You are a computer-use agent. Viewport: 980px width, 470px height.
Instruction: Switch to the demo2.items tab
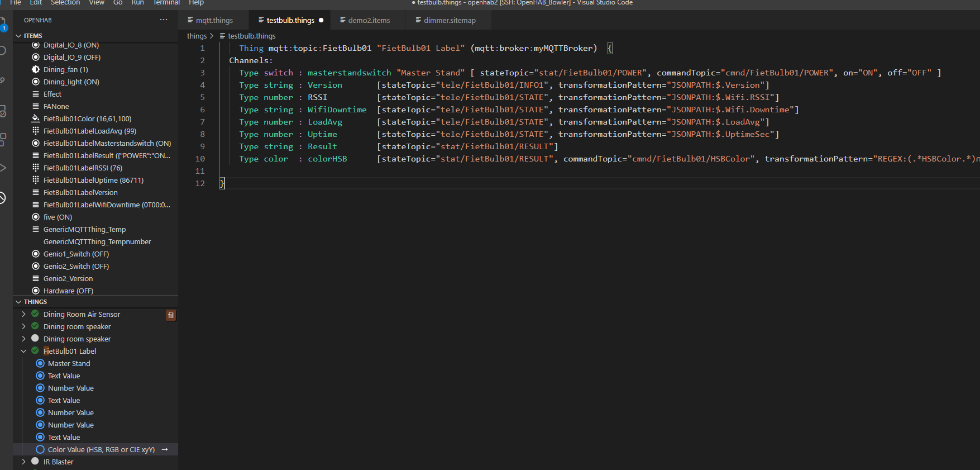point(369,20)
